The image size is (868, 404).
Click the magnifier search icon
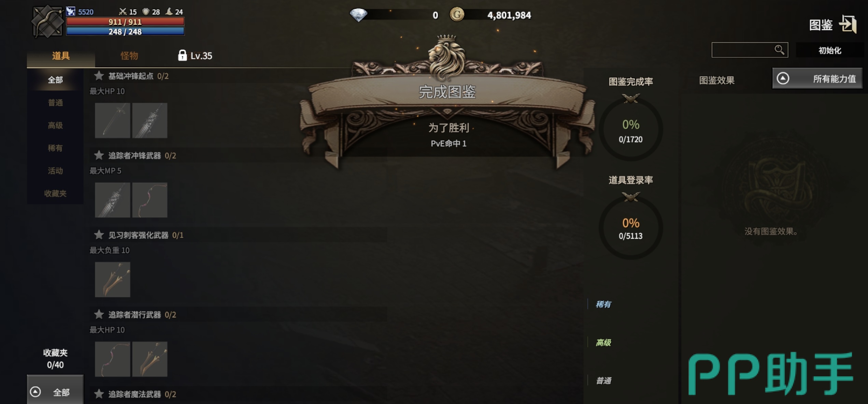779,50
